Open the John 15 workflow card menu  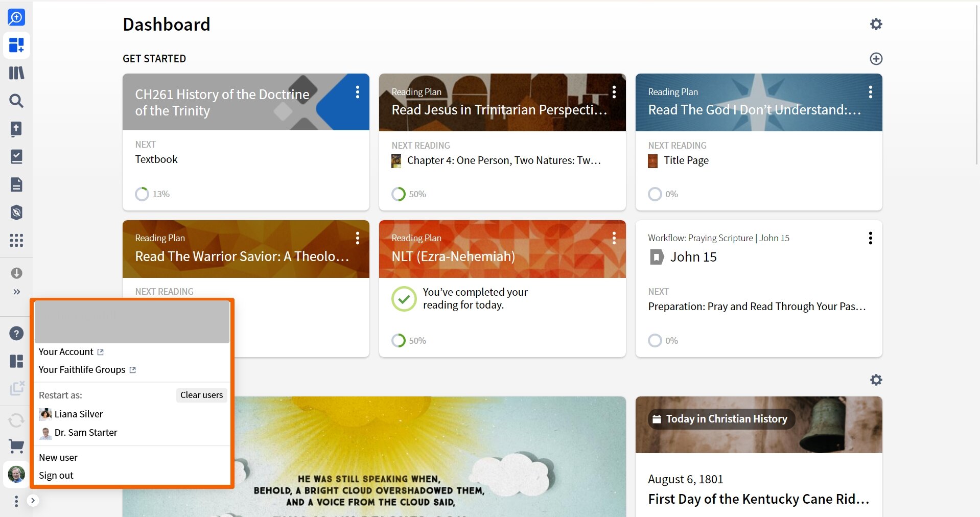[x=870, y=238]
